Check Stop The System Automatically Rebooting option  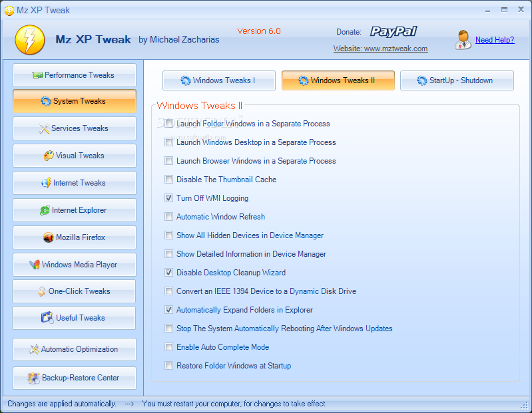point(168,329)
